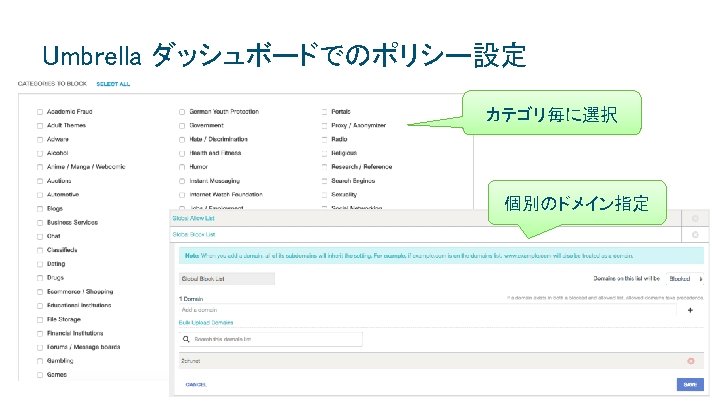This screenshot has width=720, height=405.
Task: Click the CANCEL link
Action: pyautogui.click(x=196, y=385)
